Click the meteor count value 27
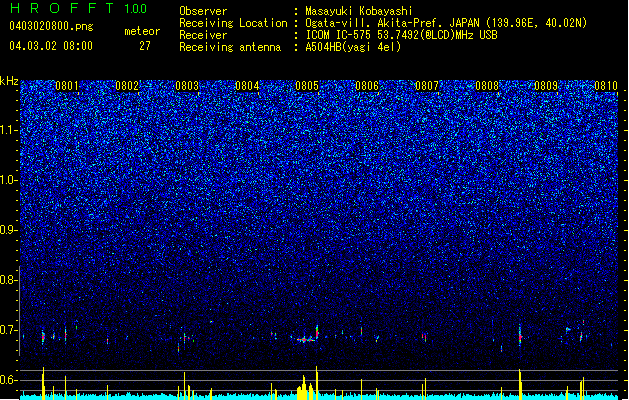Image resolution: width=629 pixels, height=400 pixels. [145, 46]
